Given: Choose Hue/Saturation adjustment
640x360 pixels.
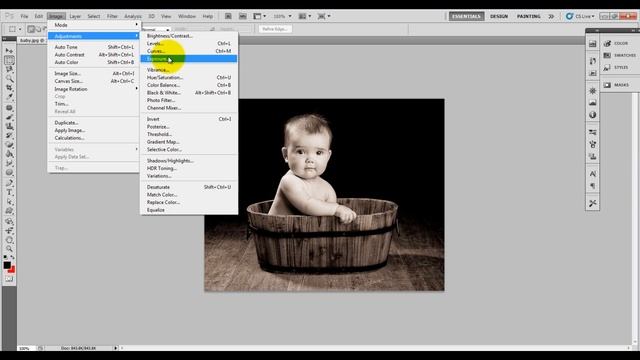Looking at the screenshot, I should (x=189, y=77).
